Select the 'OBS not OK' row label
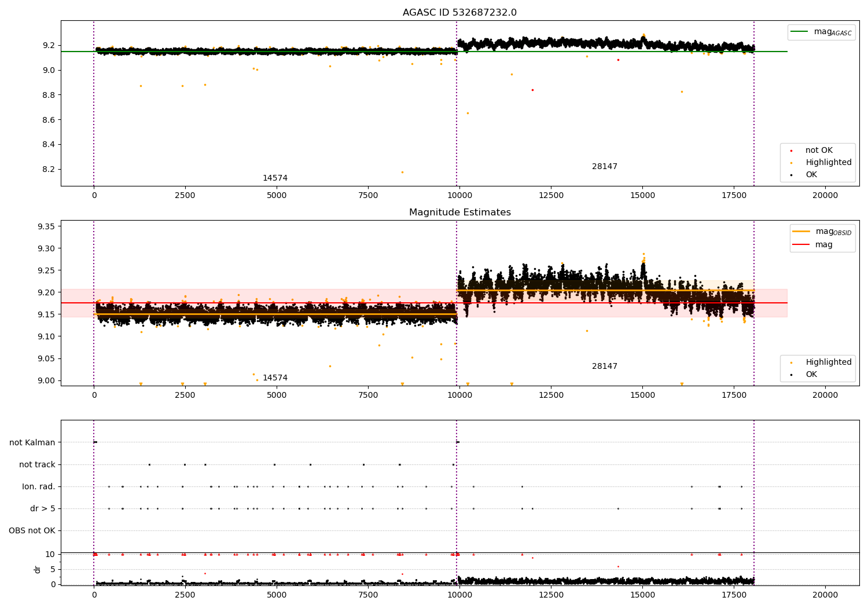This screenshot has height=608, width=868. [x=32, y=531]
